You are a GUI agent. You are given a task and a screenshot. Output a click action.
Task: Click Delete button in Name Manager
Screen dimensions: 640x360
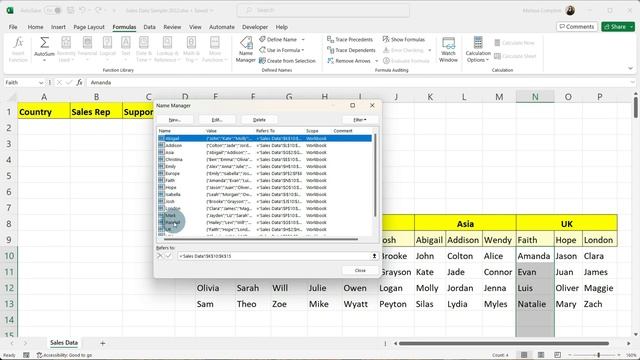click(x=259, y=120)
